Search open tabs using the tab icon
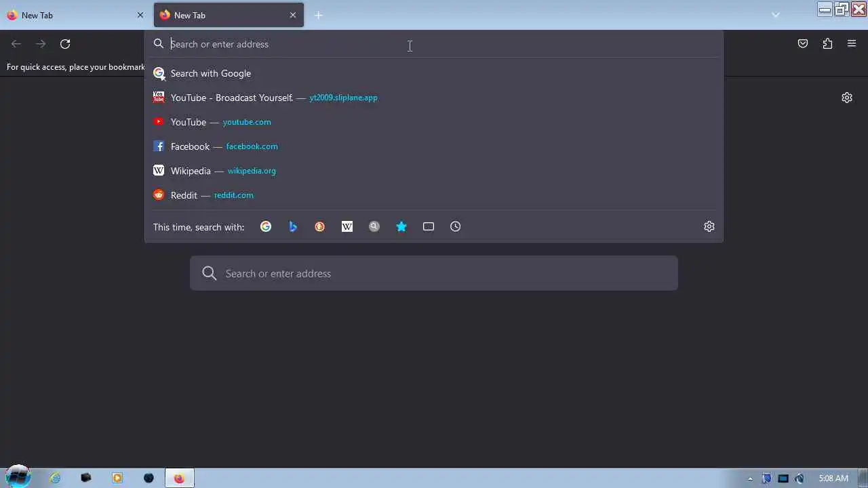The height and width of the screenshot is (488, 868). pyautogui.click(x=429, y=226)
